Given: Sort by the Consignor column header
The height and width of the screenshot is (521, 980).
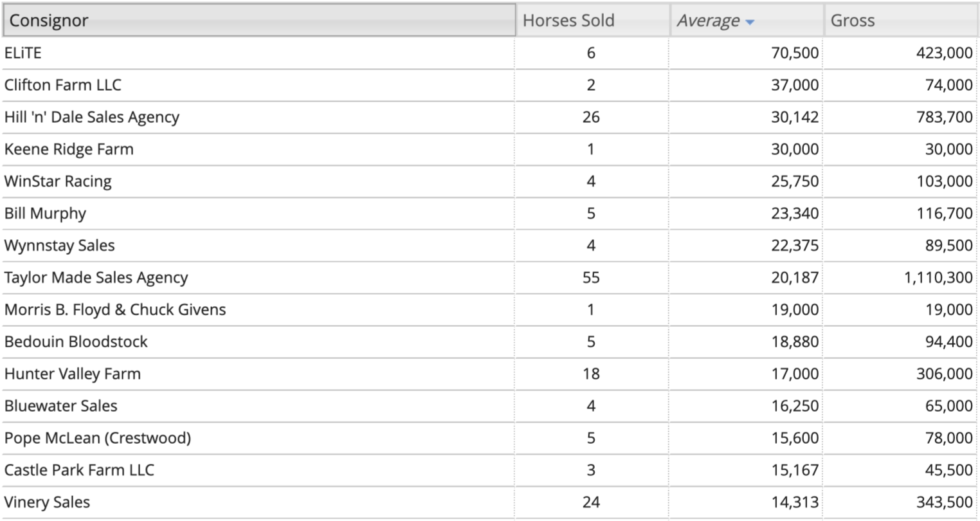Looking at the screenshot, I should 259,20.
